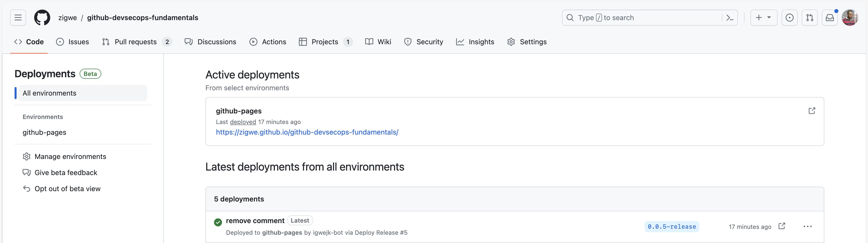Open the Wiki tab
Viewport: 868px width, 243px height.
tap(378, 42)
